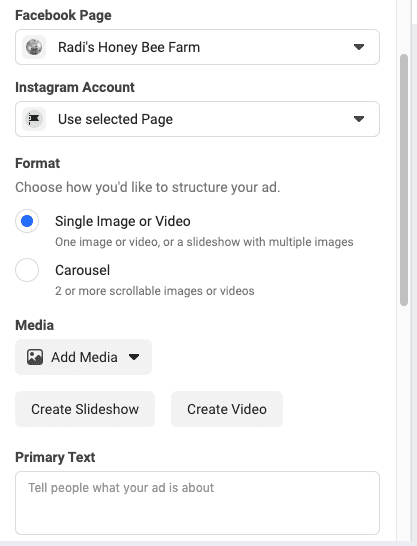Click the vertical scrollbar thumb
The image size is (417, 546).
point(404,180)
